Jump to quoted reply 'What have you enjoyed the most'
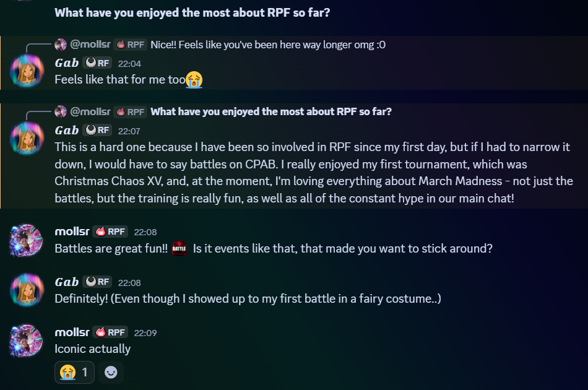The width and height of the screenshot is (588, 390). click(271, 111)
